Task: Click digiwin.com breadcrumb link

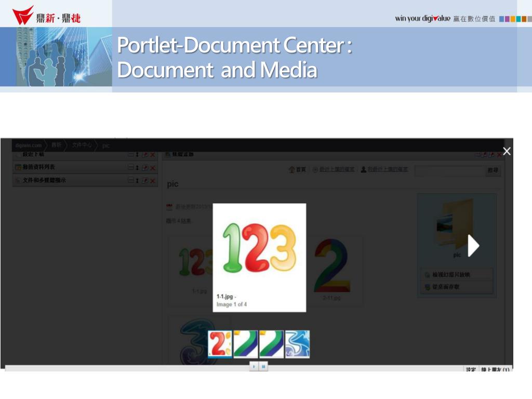Action: click(29, 145)
